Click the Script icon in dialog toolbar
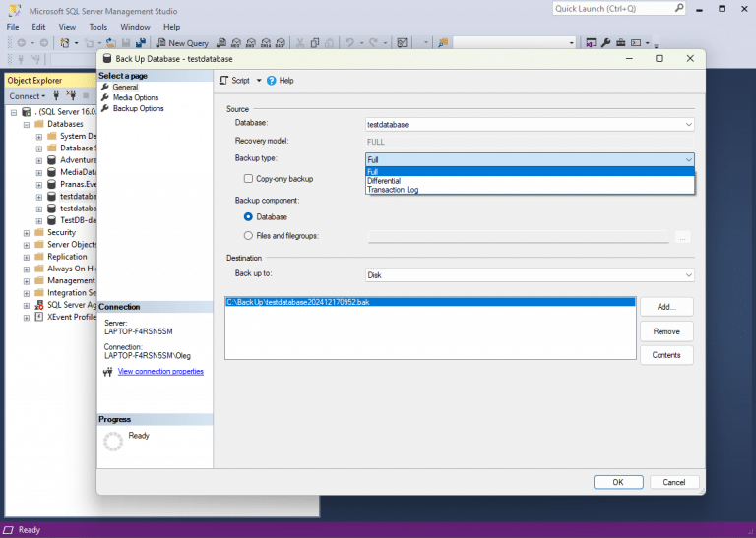Image resolution: width=756 pixels, height=538 pixels. point(223,81)
